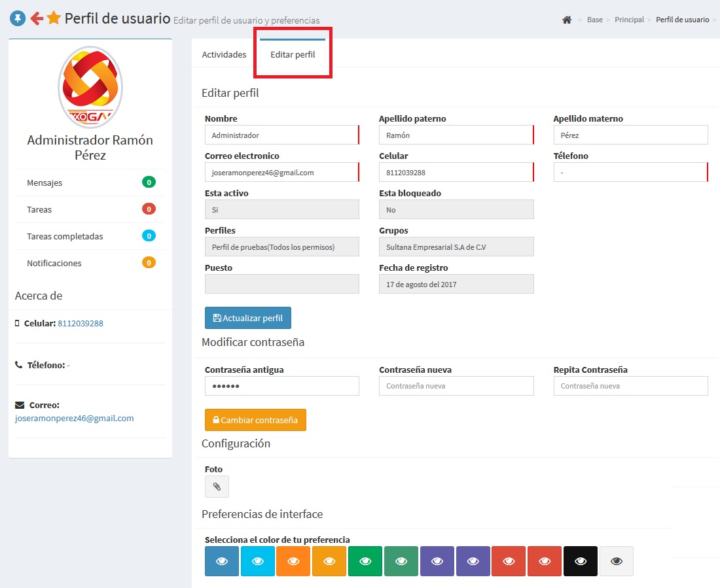
Task: Click the Contraseña nueva input field
Action: coord(456,386)
